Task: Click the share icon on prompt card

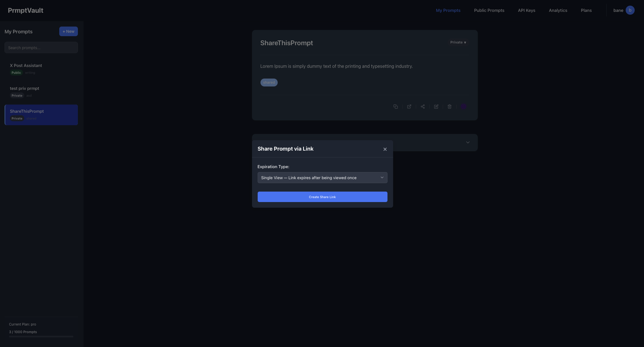Action: [422, 107]
